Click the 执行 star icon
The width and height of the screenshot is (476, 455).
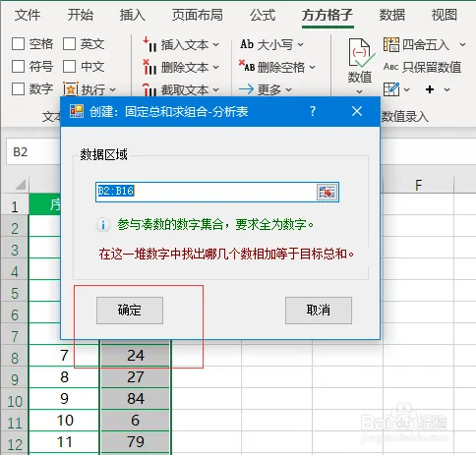pos(71,89)
